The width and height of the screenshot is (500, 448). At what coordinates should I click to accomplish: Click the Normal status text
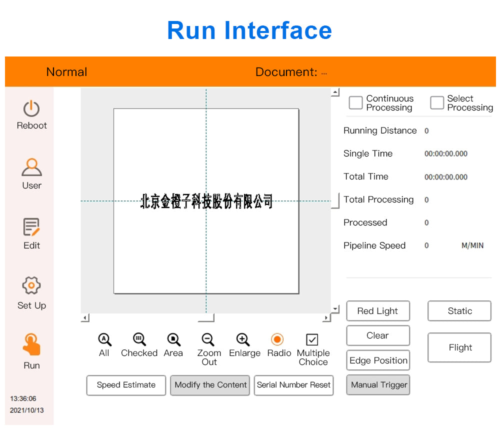66,72
